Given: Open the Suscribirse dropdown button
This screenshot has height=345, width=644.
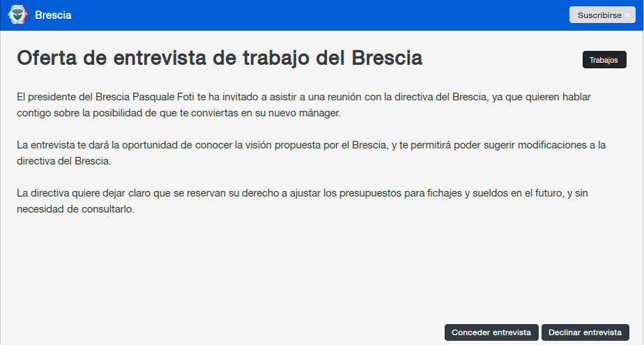Looking at the screenshot, I should pyautogui.click(x=602, y=15).
